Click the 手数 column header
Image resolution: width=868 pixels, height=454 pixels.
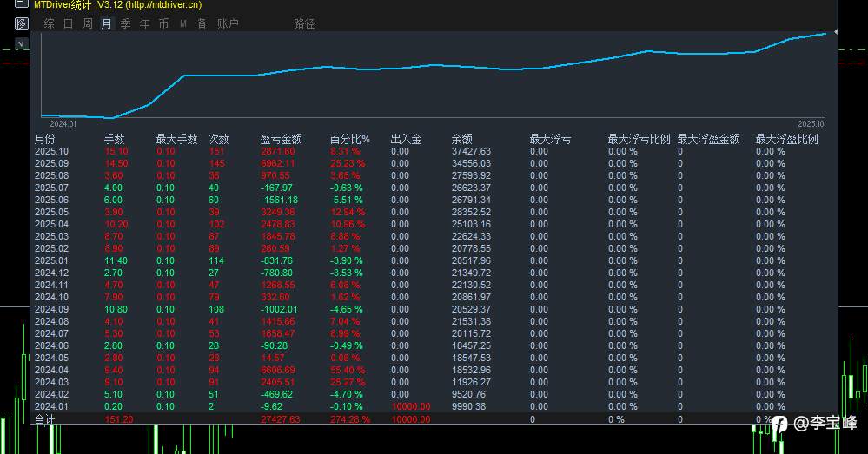tap(115, 139)
